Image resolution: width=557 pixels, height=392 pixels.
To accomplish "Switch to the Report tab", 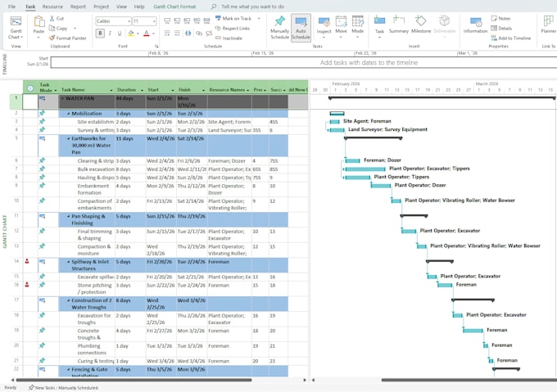I will [x=78, y=7].
